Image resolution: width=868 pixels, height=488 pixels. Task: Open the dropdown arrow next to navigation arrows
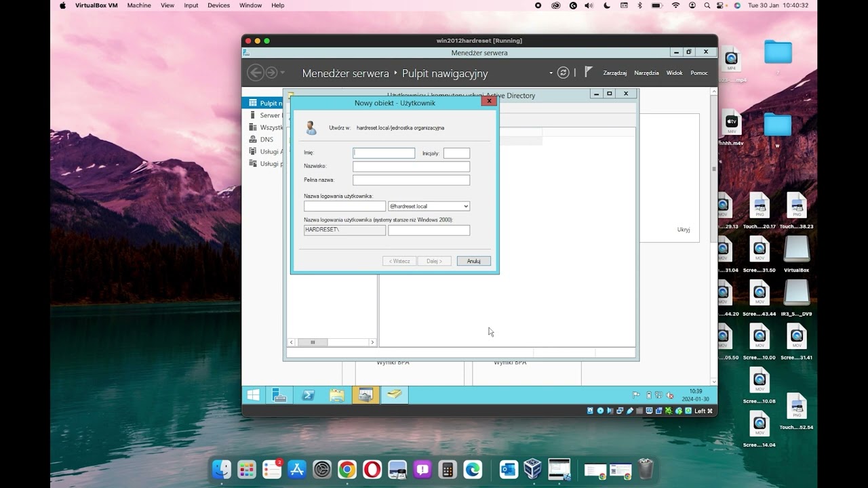[283, 73]
